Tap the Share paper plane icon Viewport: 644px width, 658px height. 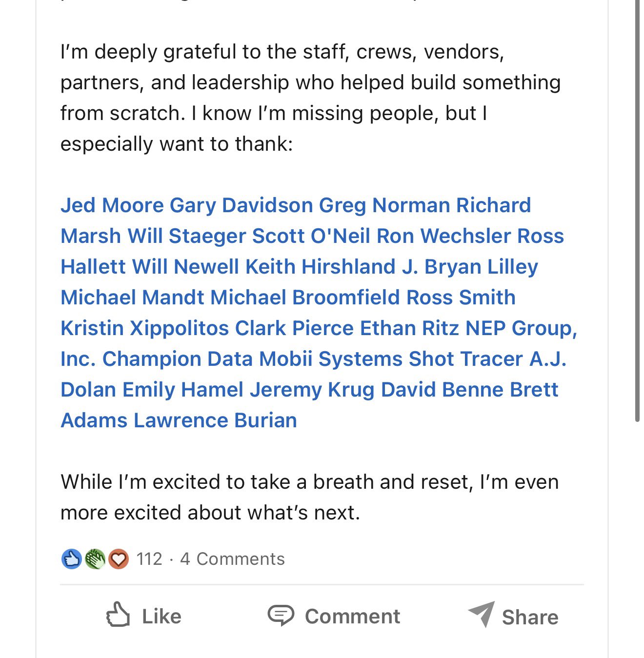(482, 614)
